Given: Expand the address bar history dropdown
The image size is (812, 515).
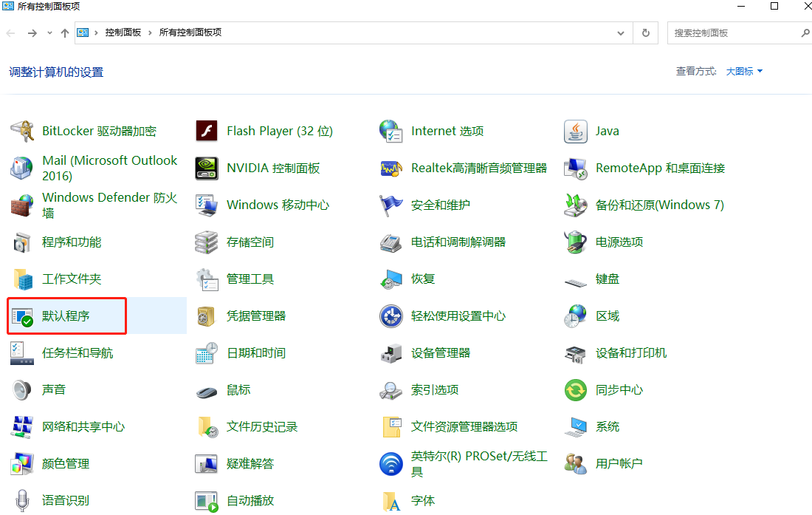Looking at the screenshot, I should coord(620,33).
